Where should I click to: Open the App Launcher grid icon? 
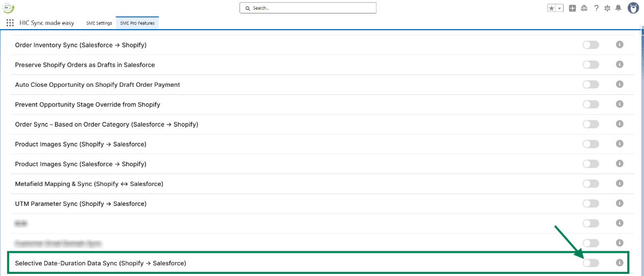[10, 23]
